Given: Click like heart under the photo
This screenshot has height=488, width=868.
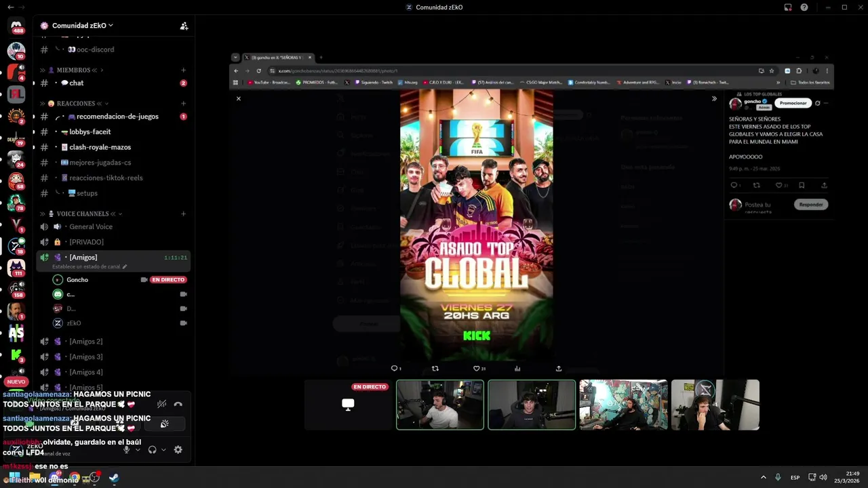Looking at the screenshot, I should pyautogui.click(x=476, y=369).
